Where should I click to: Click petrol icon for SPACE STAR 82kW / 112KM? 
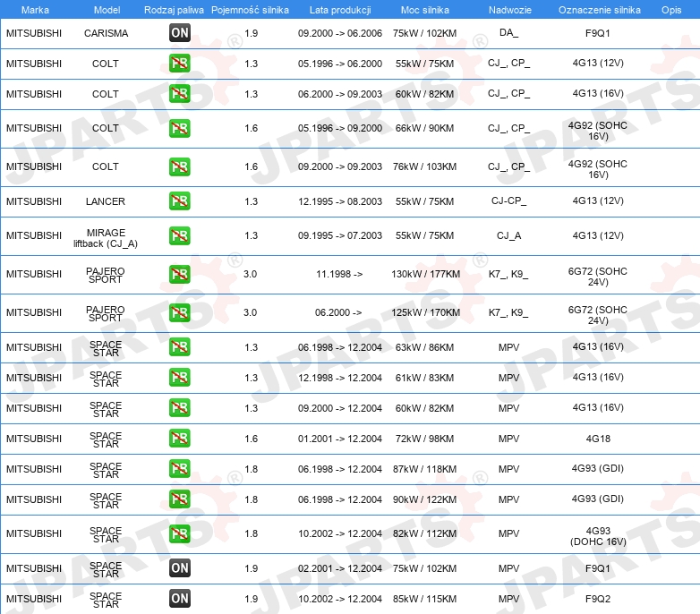(x=180, y=533)
